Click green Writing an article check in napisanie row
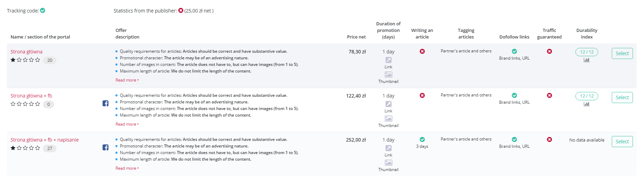The width and height of the screenshot is (644, 195). [x=422, y=139]
